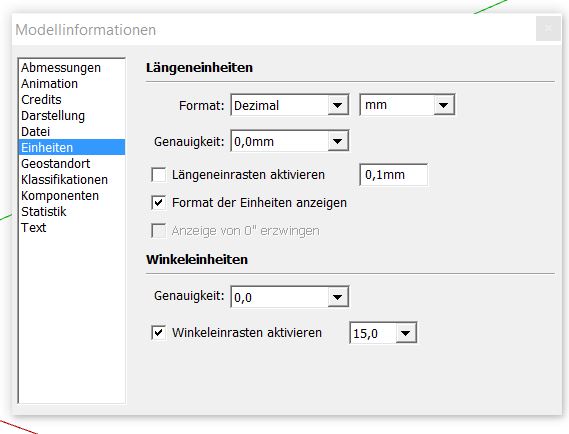Disable Winkeleinrasten aktivieren checkbox
569x434 pixels.
point(159,332)
